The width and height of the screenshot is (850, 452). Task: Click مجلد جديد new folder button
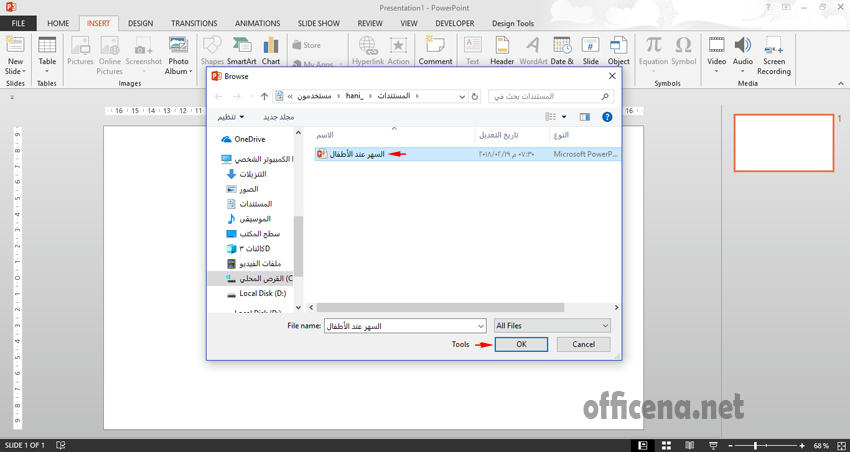(279, 117)
